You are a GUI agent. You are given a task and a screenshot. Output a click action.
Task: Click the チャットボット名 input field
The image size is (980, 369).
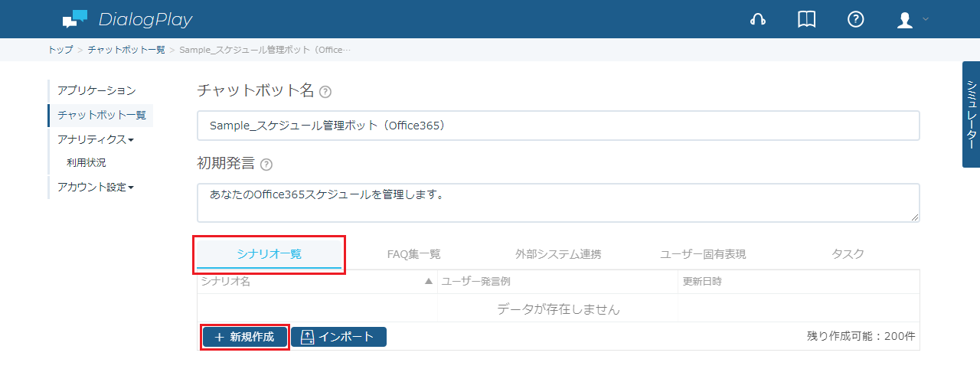[x=558, y=126]
